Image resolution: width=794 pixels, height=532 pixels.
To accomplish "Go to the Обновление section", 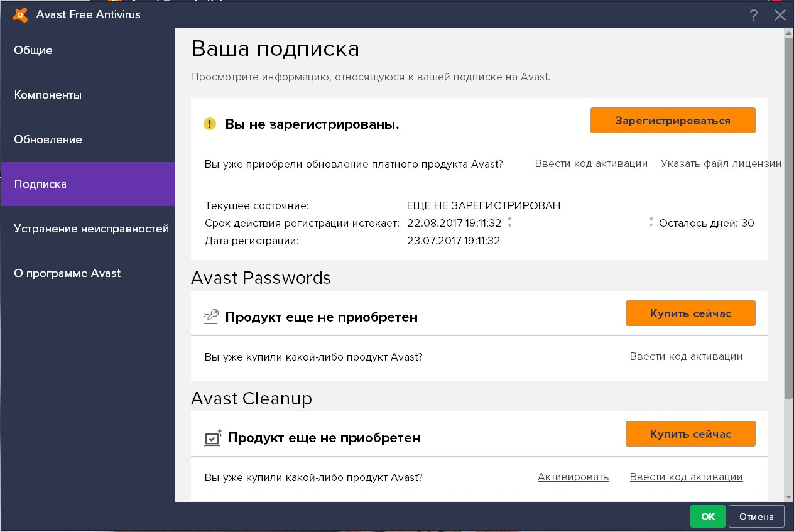I will pyautogui.click(x=48, y=139).
